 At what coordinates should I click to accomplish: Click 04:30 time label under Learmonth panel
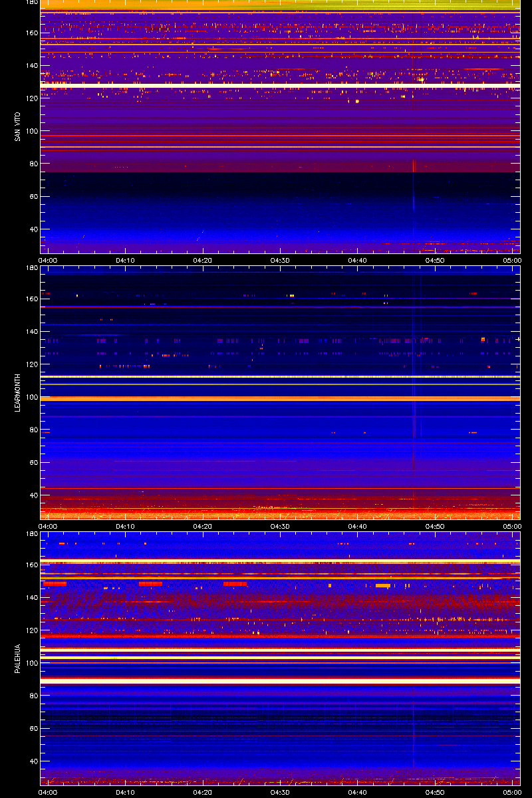(x=280, y=526)
